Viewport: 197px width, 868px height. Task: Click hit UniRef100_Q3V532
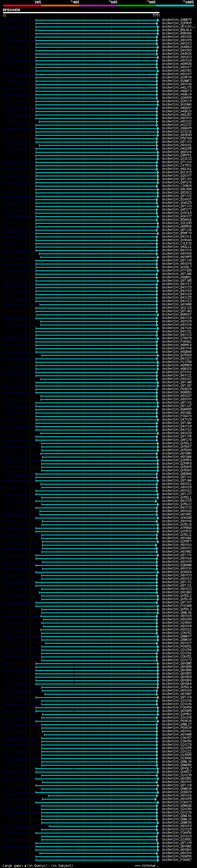[x=177, y=531]
